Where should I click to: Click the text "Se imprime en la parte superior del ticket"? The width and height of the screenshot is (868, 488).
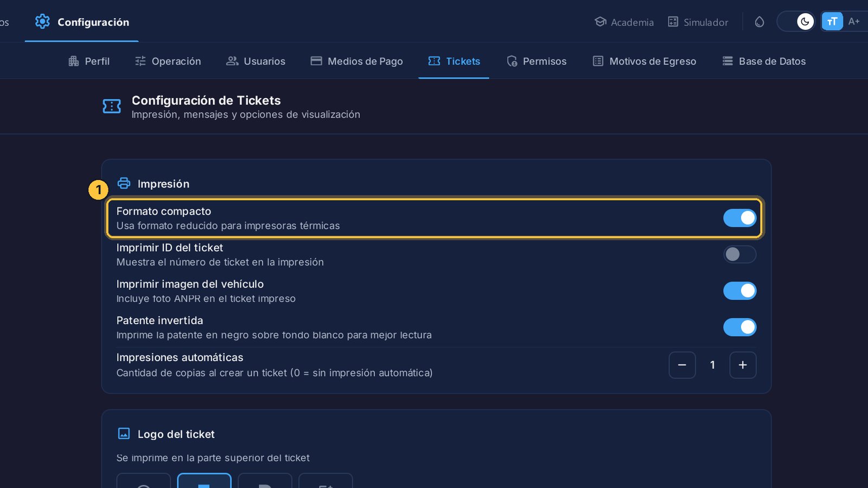point(213,458)
